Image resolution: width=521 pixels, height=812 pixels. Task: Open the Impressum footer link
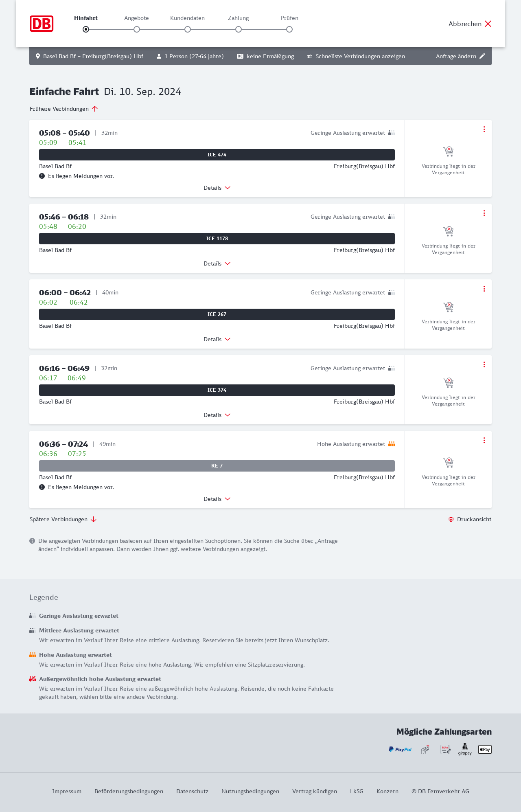67,791
